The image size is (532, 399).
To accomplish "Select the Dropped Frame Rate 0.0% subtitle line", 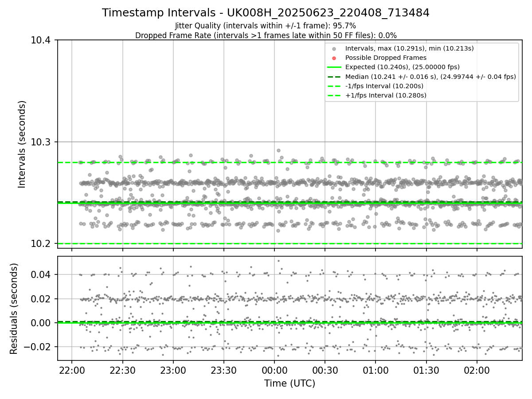I will point(266,35).
